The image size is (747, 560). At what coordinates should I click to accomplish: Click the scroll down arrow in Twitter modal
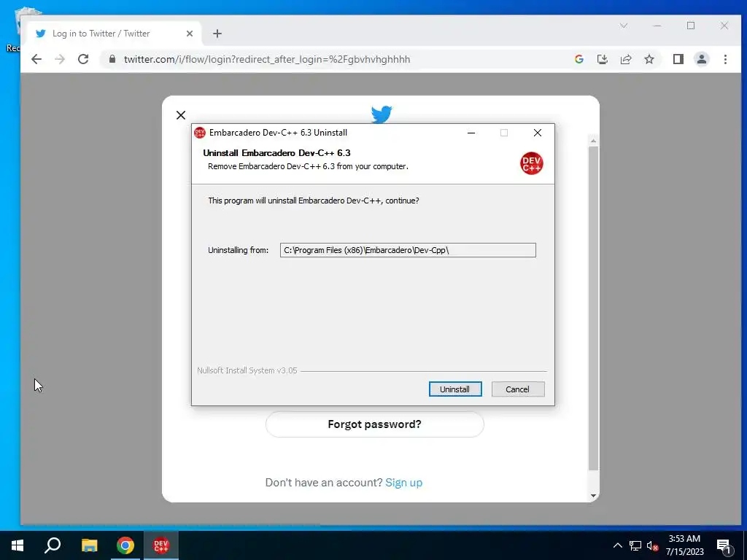pyautogui.click(x=593, y=496)
